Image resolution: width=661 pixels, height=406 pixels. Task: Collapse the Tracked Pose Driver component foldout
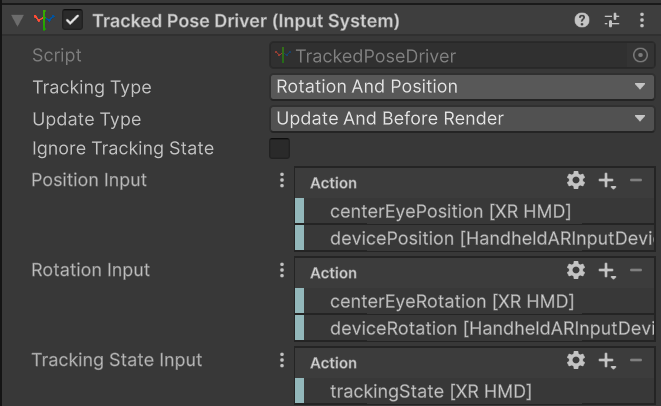click(x=18, y=20)
